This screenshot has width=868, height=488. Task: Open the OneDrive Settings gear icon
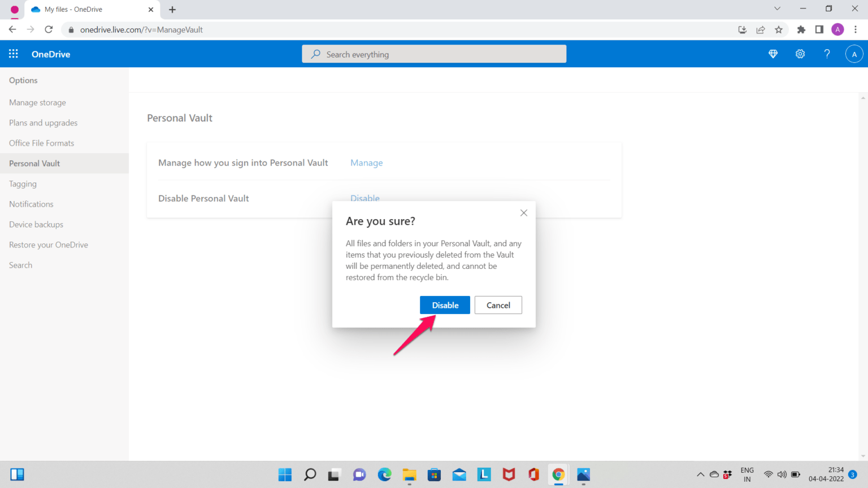800,54
